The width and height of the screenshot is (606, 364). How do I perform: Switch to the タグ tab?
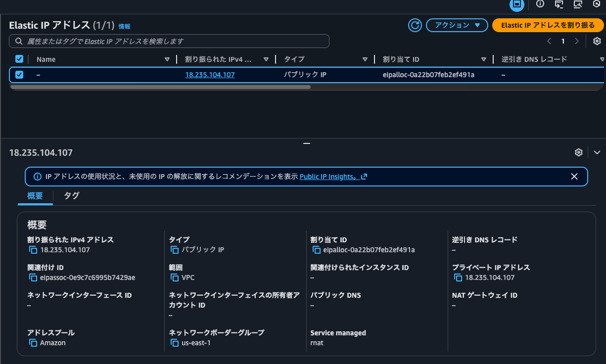click(x=71, y=196)
